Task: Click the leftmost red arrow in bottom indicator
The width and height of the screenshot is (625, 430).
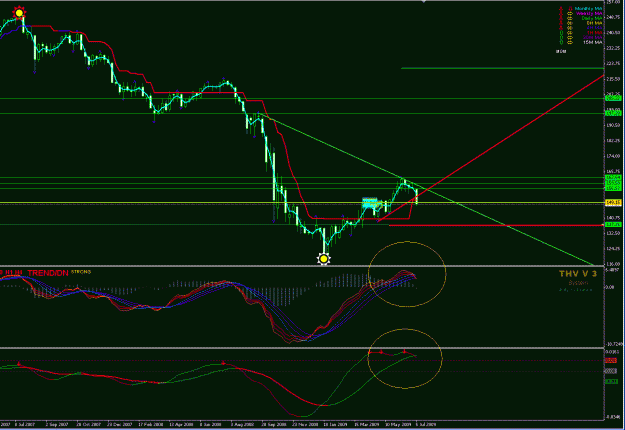Action: pyautogui.click(x=19, y=363)
